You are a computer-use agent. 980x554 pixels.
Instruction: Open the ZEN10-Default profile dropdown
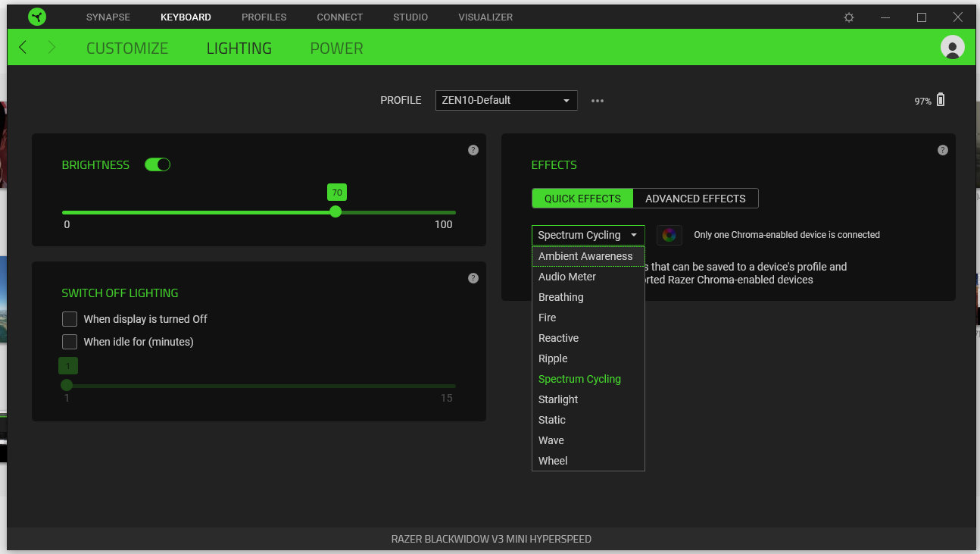pos(506,100)
